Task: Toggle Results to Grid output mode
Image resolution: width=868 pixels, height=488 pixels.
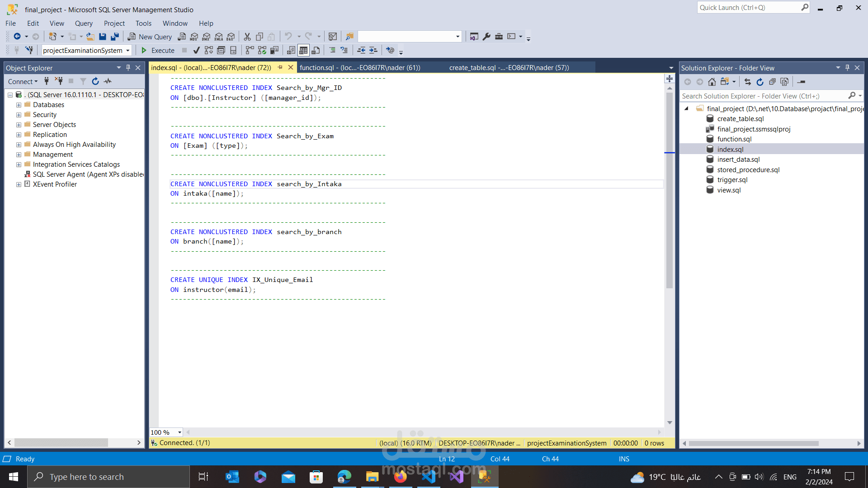Action: pos(303,50)
